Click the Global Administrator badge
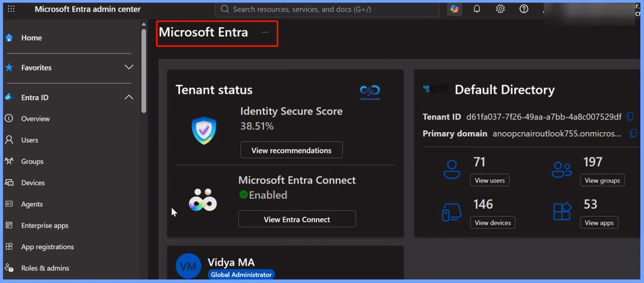The height and width of the screenshot is (283, 644). [x=241, y=275]
